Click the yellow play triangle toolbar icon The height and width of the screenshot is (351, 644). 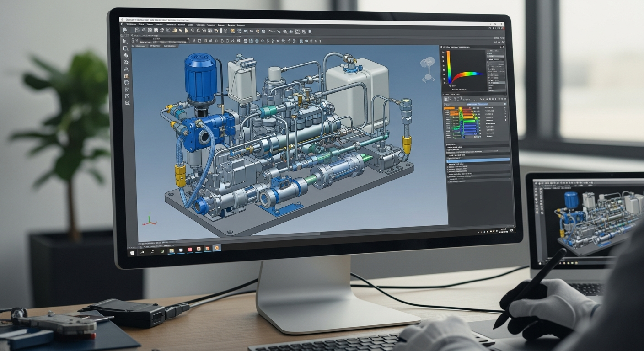(186, 30)
